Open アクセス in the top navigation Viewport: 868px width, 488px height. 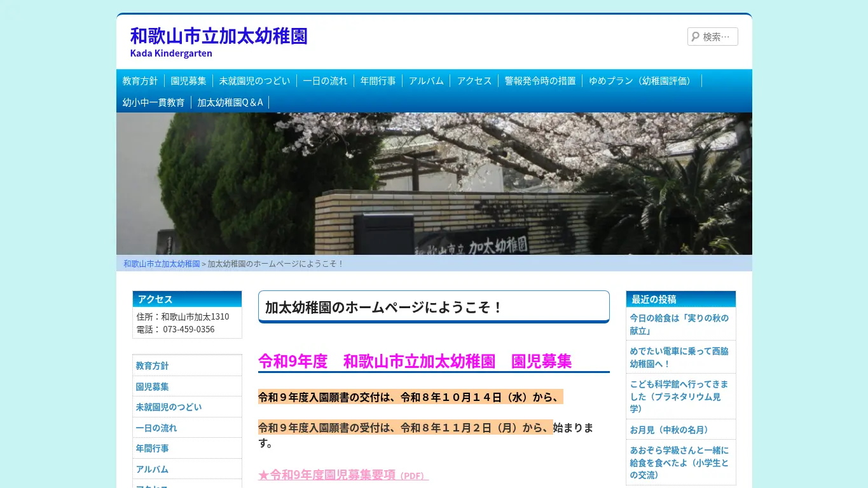474,81
